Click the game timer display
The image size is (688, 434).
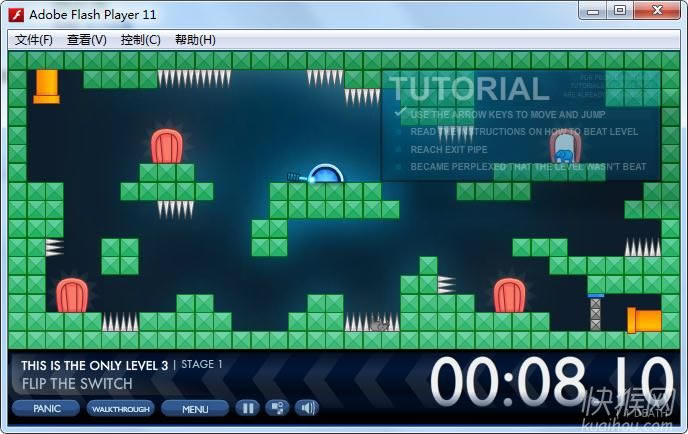click(x=552, y=382)
